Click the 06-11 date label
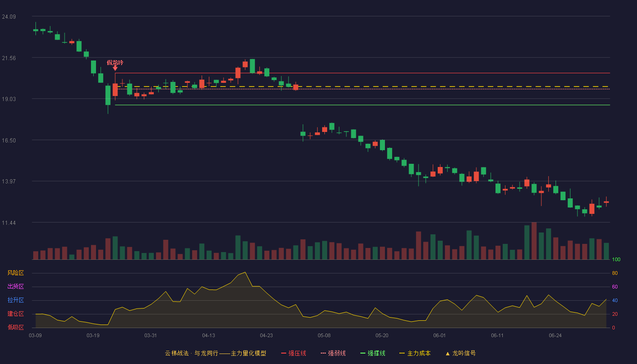Viewport: 637px width, 364px height. pos(497,335)
